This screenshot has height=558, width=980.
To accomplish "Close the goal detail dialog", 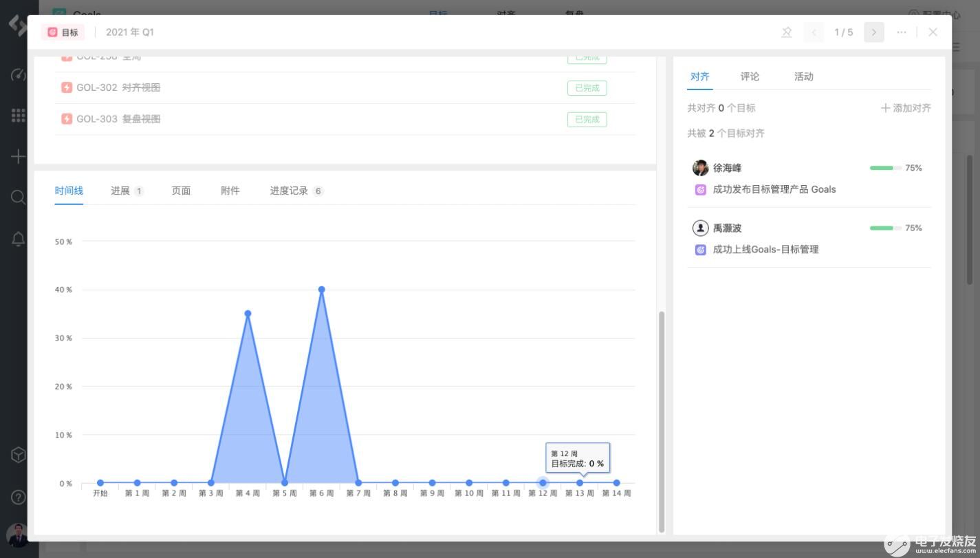I will (933, 32).
